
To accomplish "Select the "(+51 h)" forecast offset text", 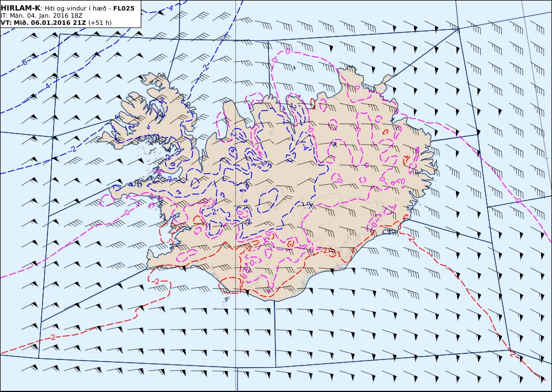I will (99, 23).
